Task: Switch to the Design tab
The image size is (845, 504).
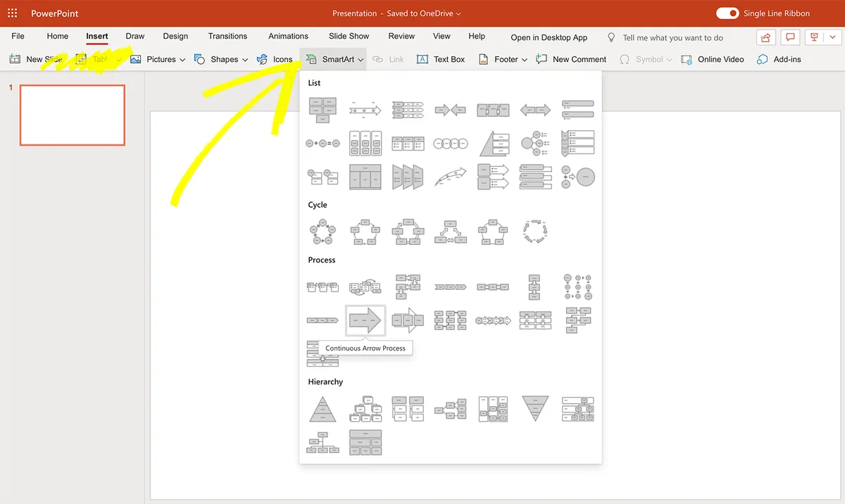Action: 175,36
